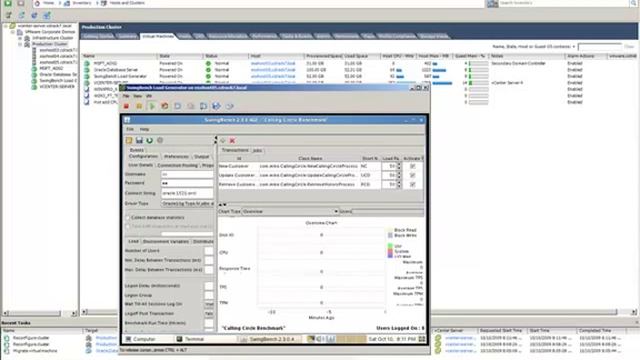
Task: Click the Connect String input field
Action: tap(187, 193)
